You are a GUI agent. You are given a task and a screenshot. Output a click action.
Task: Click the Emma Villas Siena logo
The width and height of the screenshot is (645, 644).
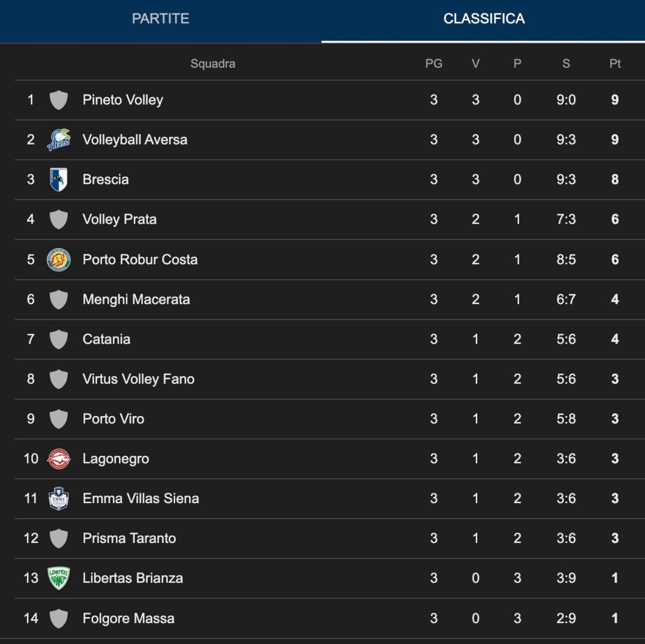pyautogui.click(x=59, y=498)
